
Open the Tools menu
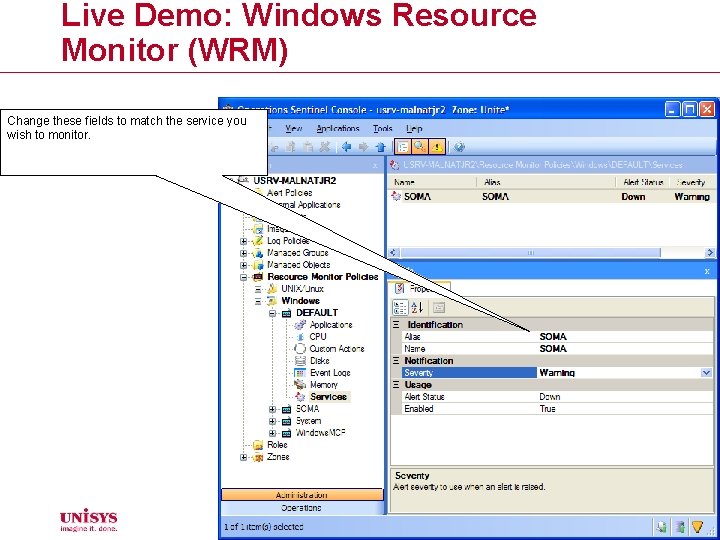(x=382, y=129)
